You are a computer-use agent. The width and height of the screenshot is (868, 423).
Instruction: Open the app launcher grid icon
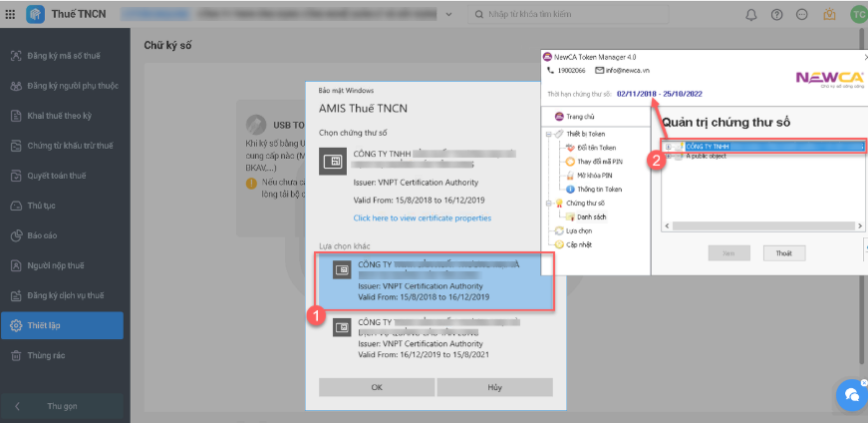click(x=10, y=14)
